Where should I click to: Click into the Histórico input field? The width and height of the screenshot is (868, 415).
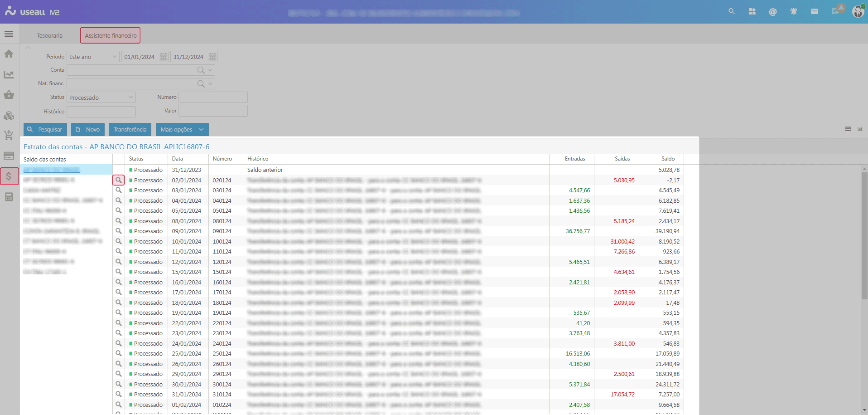tap(101, 112)
